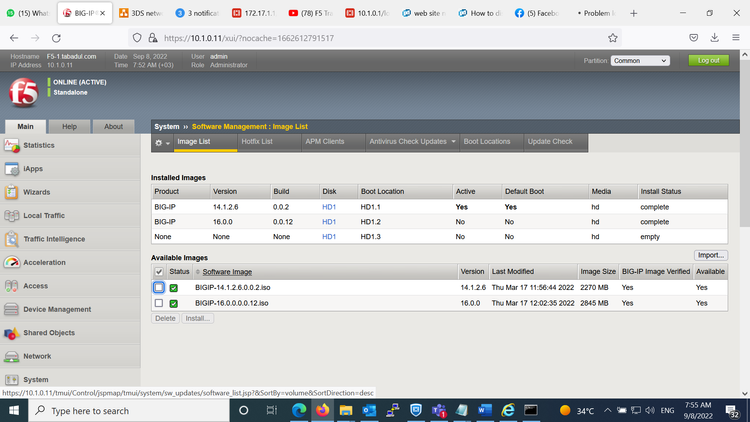Open Local Traffic sidebar icon
Image resolution: width=750 pixels, height=422 pixels.
pos(11,216)
